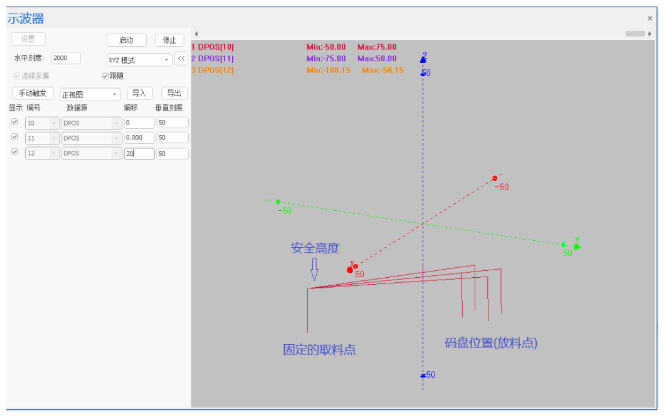Screen dimensions: 665x418
Task: Toggle the 连续采集 checkbox
Action: point(17,76)
